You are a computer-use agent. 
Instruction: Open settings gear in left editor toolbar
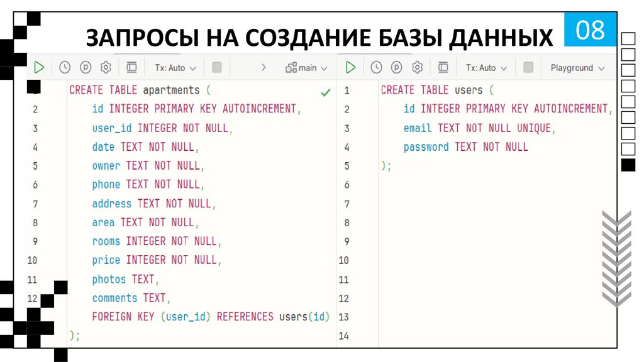coord(106,67)
